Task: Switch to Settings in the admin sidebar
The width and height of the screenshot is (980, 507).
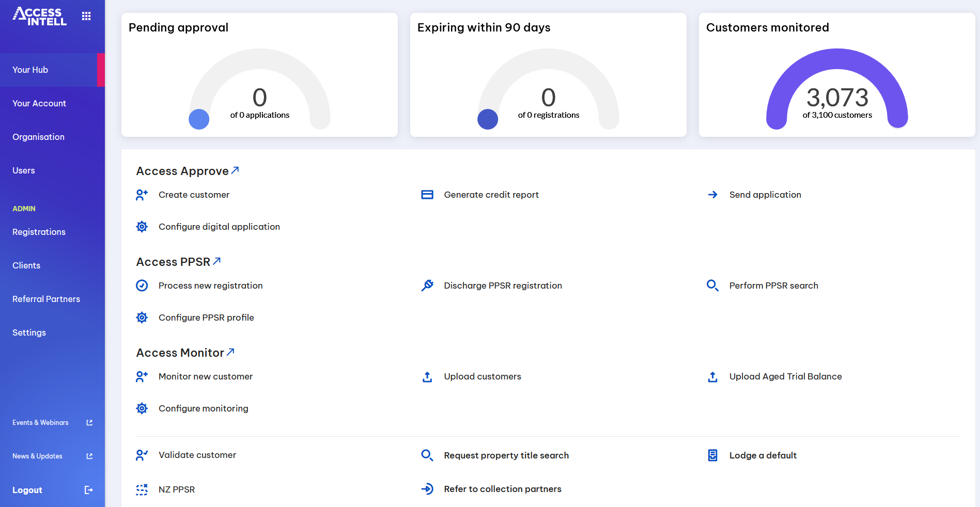Action: (x=29, y=332)
